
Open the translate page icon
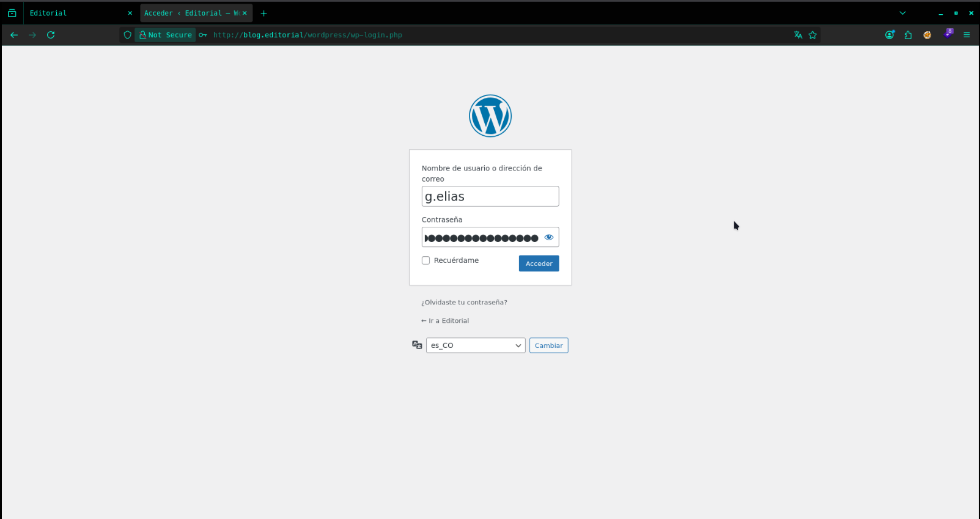click(x=798, y=35)
